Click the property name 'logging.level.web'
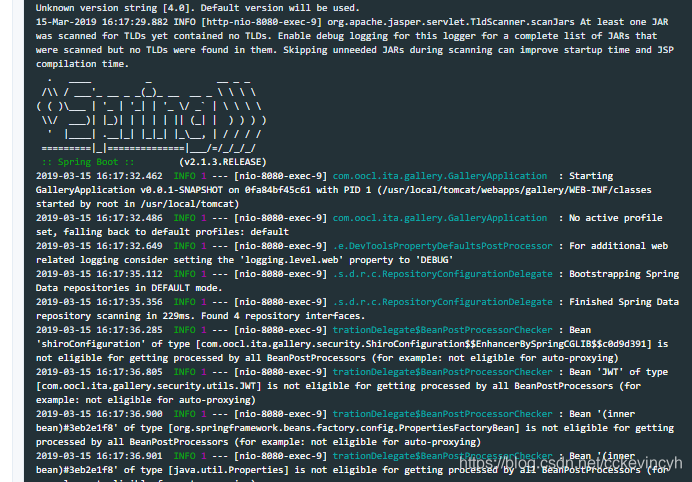The height and width of the screenshot is (482, 692). click(x=292, y=260)
